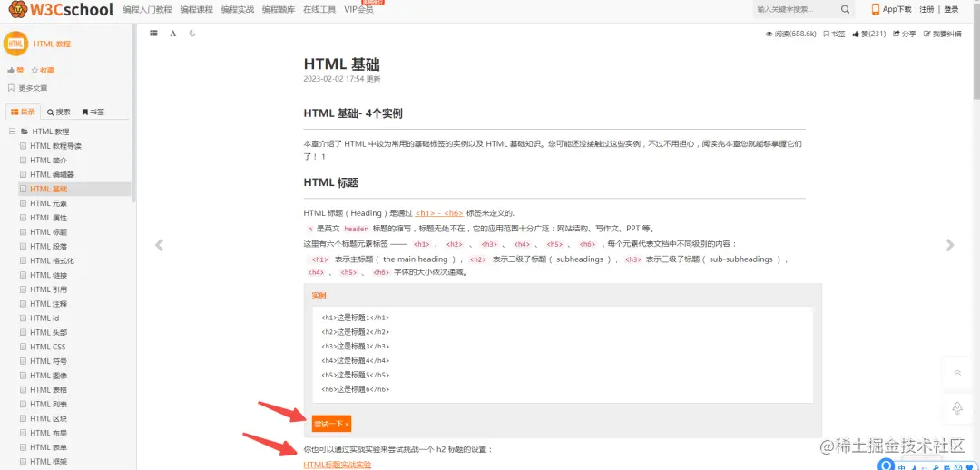Switch to the sidebar 书签 tab
This screenshot has height=470, width=980.
(x=93, y=113)
